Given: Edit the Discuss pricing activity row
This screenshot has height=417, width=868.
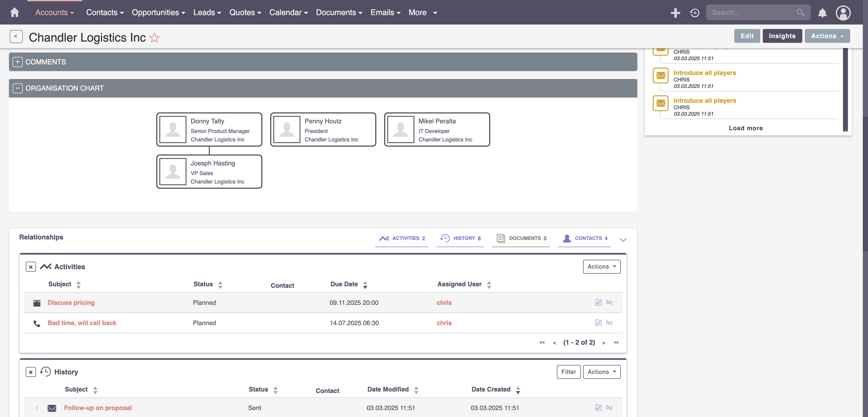Looking at the screenshot, I should click(x=598, y=303).
